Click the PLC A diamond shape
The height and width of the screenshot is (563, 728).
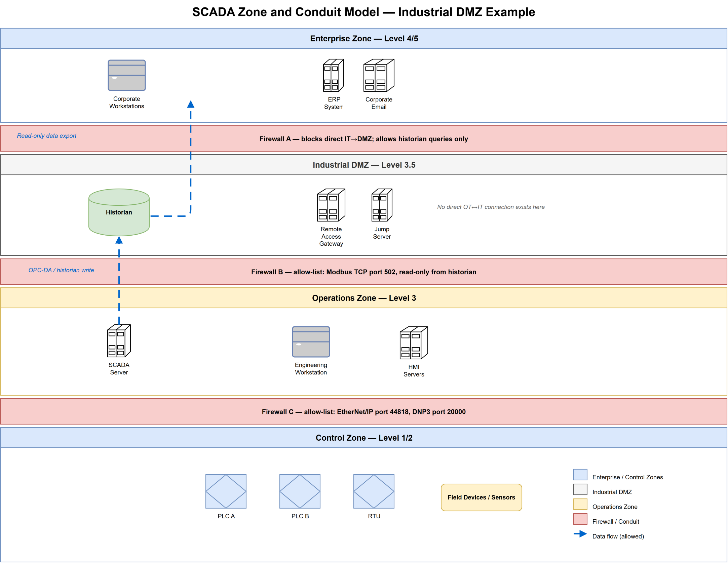(x=226, y=491)
